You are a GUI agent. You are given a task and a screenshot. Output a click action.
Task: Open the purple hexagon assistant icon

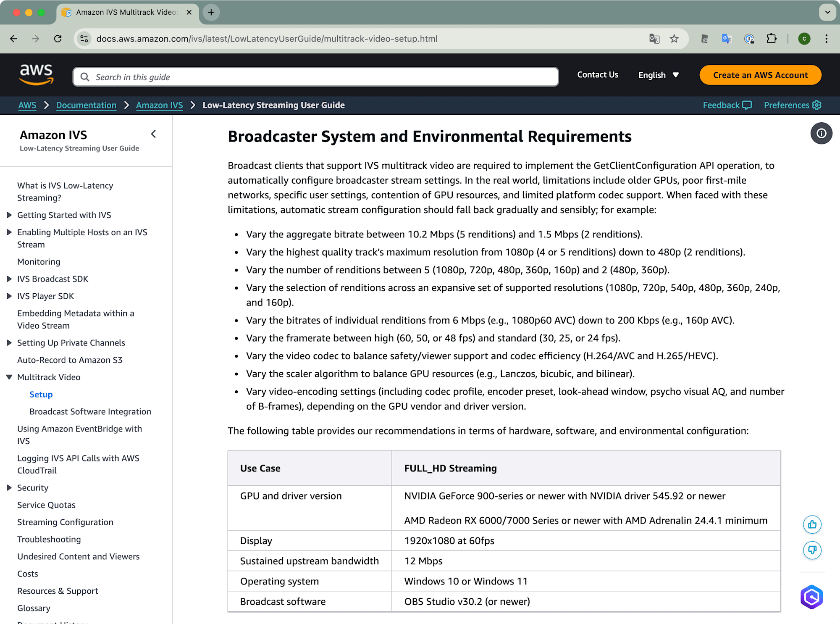[811, 597]
